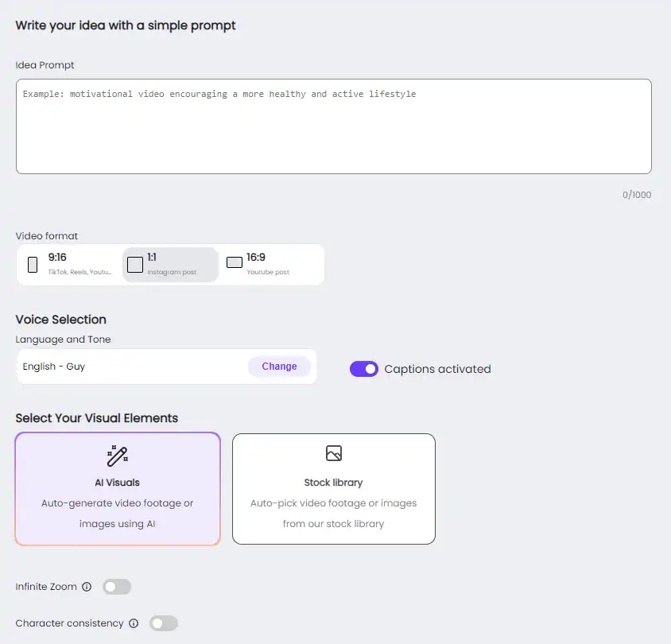The height and width of the screenshot is (644, 671).
Task: Toggle the Captions activated switch
Action: [364, 369]
